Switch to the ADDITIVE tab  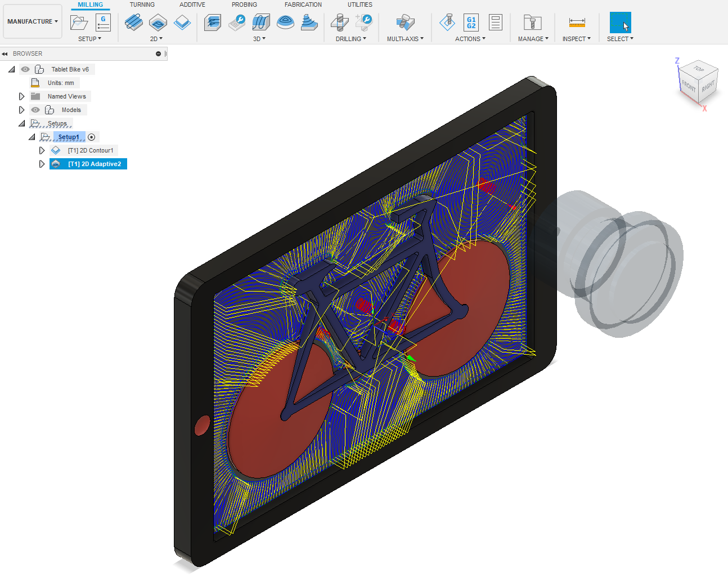tap(192, 5)
